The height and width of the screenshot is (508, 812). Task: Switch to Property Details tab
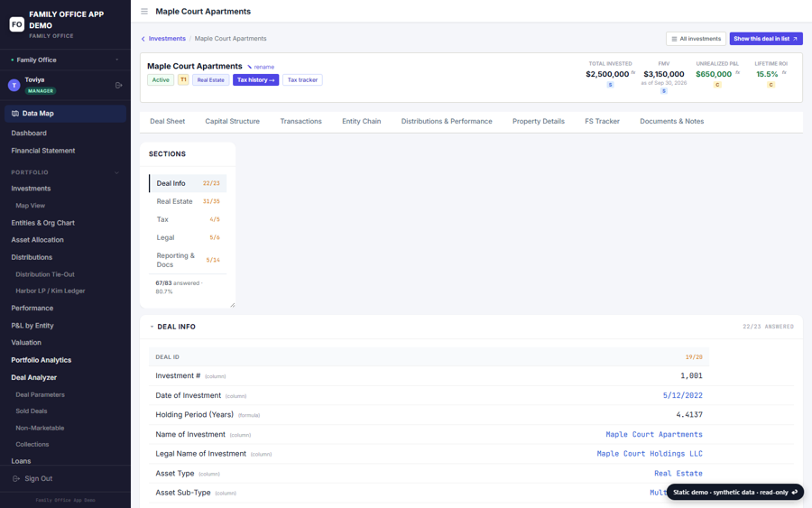pyautogui.click(x=539, y=121)
